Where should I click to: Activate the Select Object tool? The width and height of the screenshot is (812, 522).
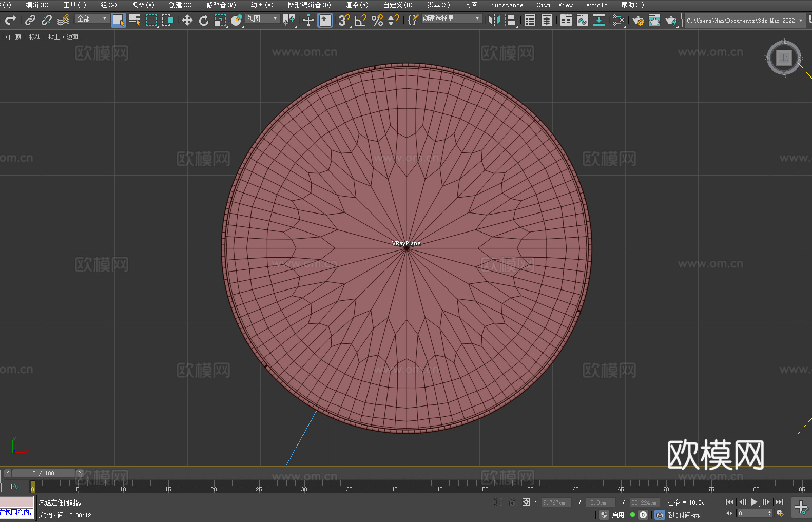119,20
